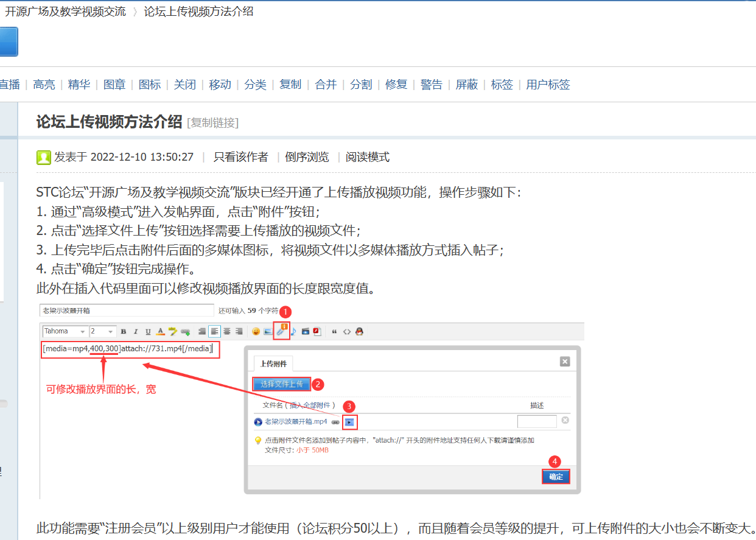Click the 选择文件上传 button
The height and width of the screenshot is (540, 756).
coord(282,384)
